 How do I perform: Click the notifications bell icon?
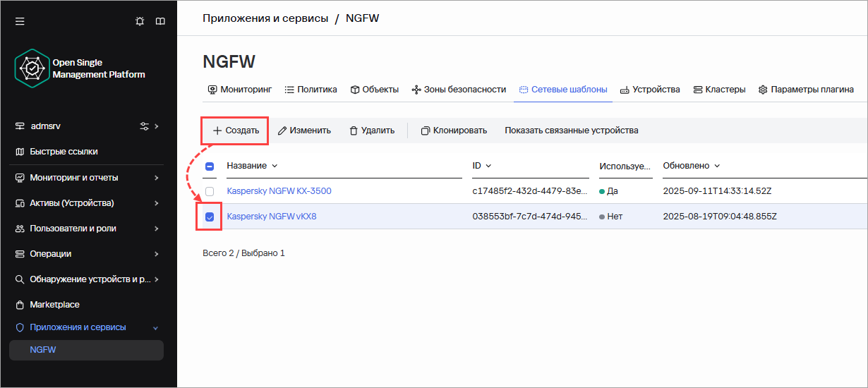(x=140, y=21)
